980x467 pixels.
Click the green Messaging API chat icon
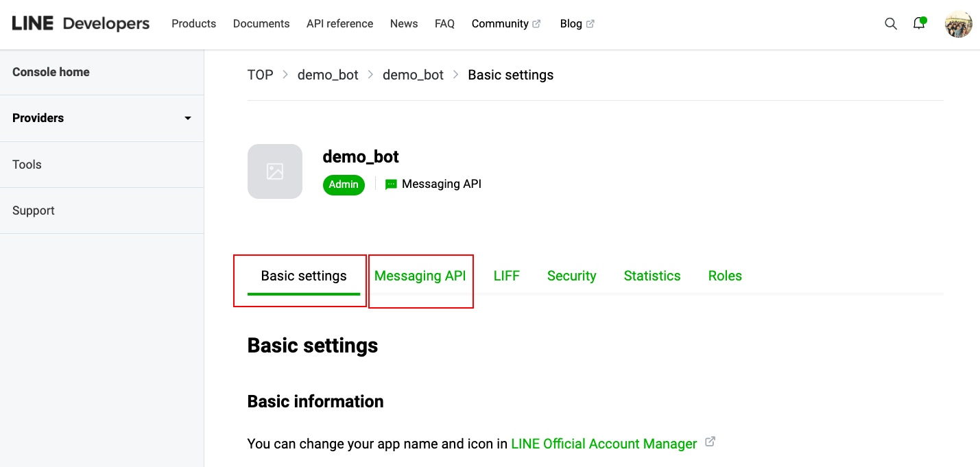pyautogui.click(x=391, y=184)
